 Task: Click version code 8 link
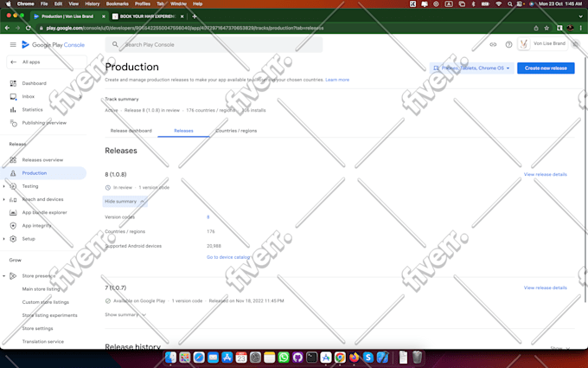coord(208,217)
